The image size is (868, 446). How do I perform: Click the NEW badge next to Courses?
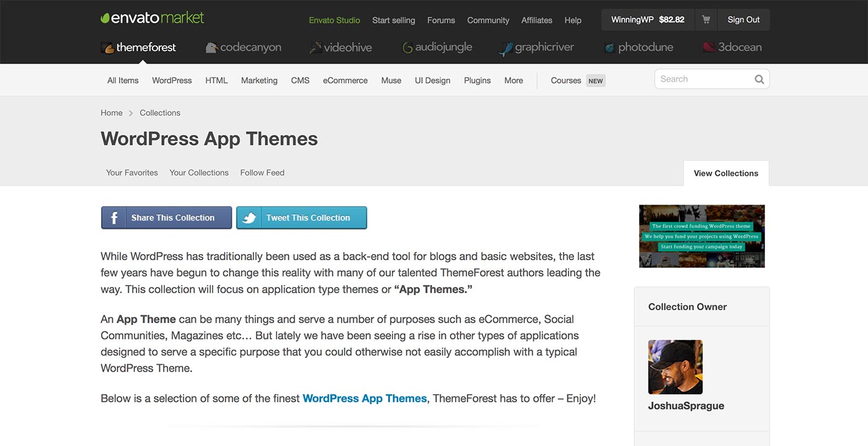[x=596, y=81]
